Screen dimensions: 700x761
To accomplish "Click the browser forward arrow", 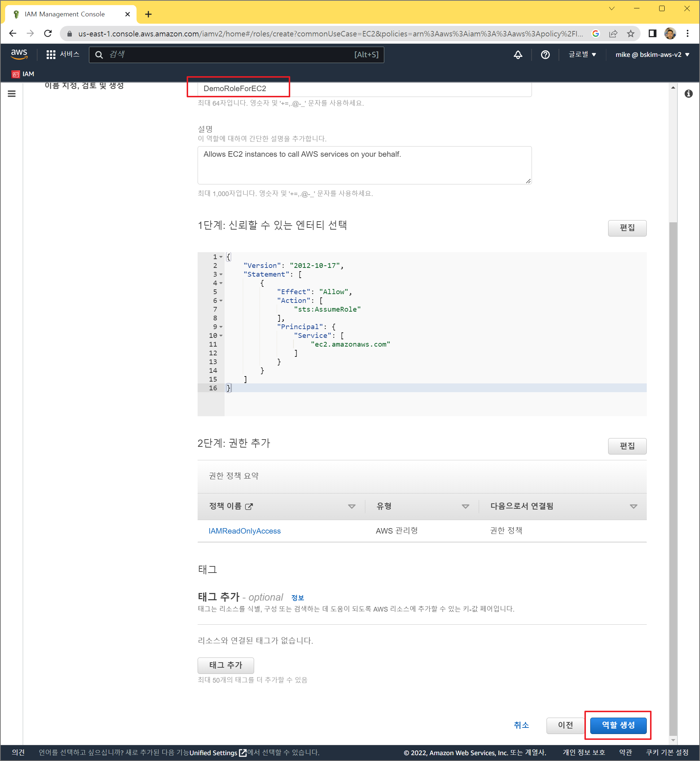I will click(x=30, y=33).
